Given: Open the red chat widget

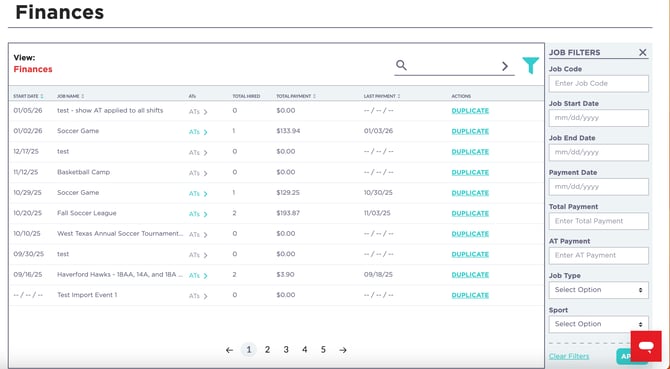Looking at the screenshot, I should 646,346.
